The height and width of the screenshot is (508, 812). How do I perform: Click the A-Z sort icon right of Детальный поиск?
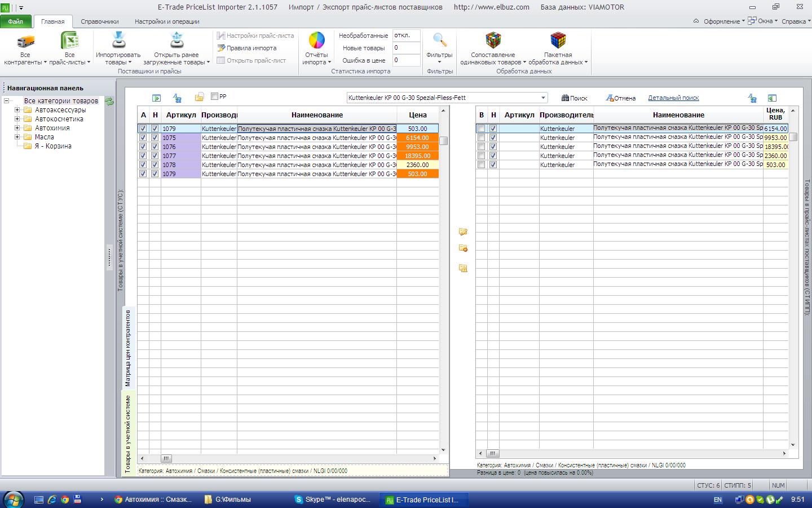tap(752, 98)
